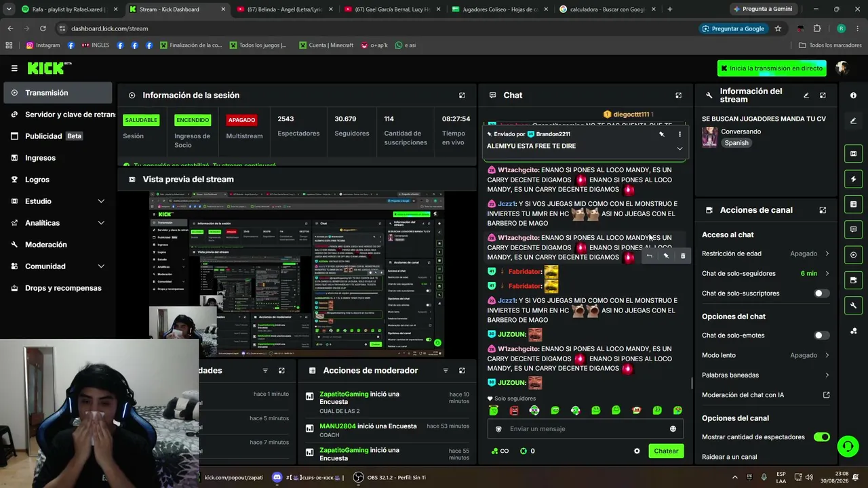The height and width of the screenshot is (488, 868).
Task: Open the Cuenta | Minecraft bookmark
Action: pyautogui.click(x=325, y=45)
